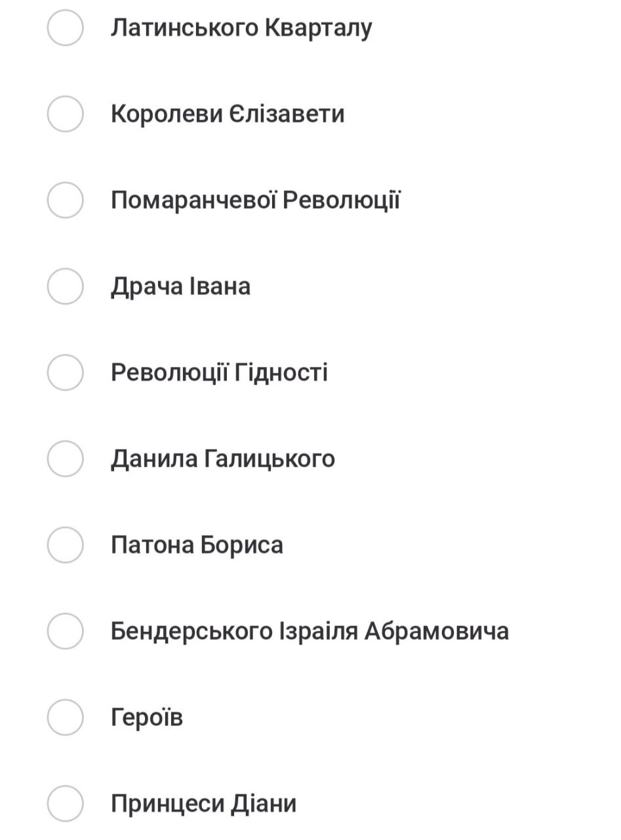Select the Латинського Кварталу radio button
Screen dimensions: 621x840
pyautogui.click(x=65, y=28)
